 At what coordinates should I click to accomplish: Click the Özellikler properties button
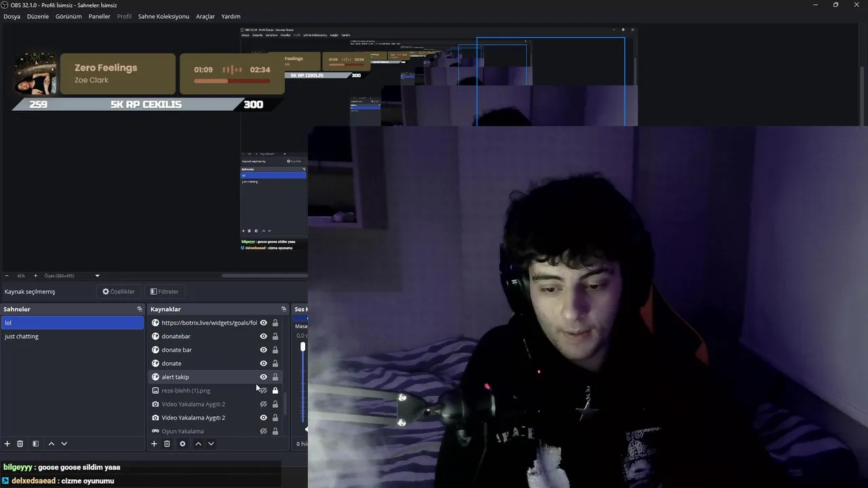pos(119,291)
